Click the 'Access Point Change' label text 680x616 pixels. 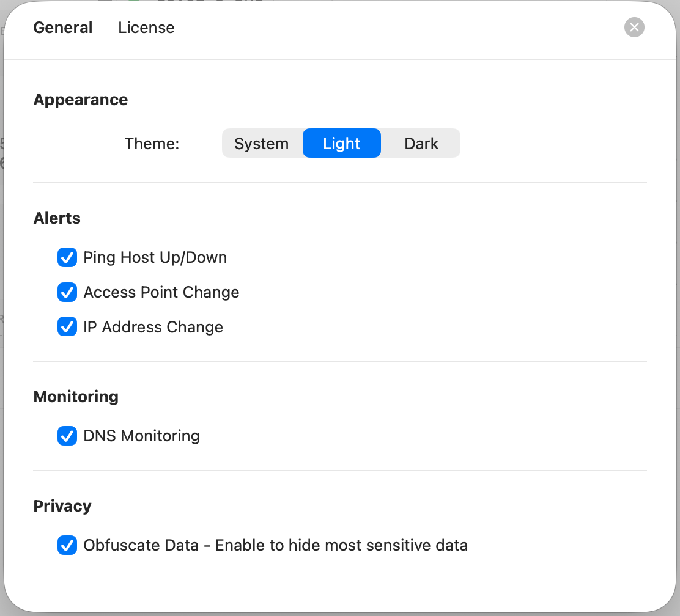click(161, 292)
